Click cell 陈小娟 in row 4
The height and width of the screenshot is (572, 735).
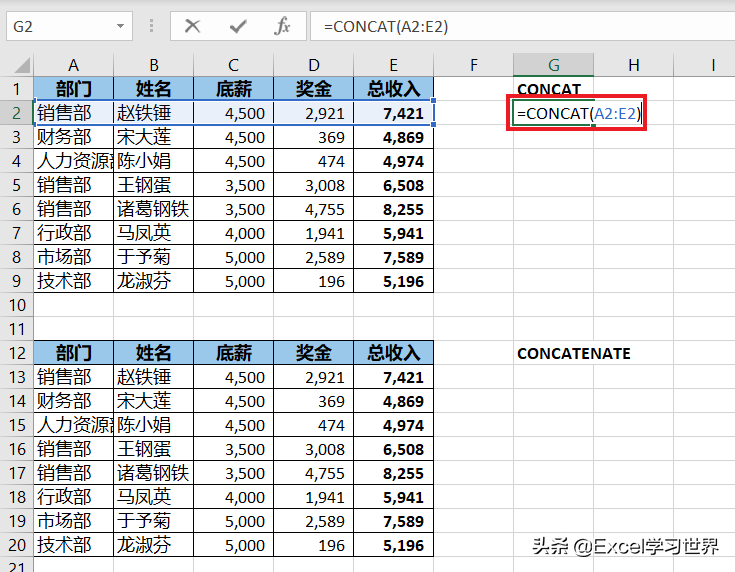154,161
